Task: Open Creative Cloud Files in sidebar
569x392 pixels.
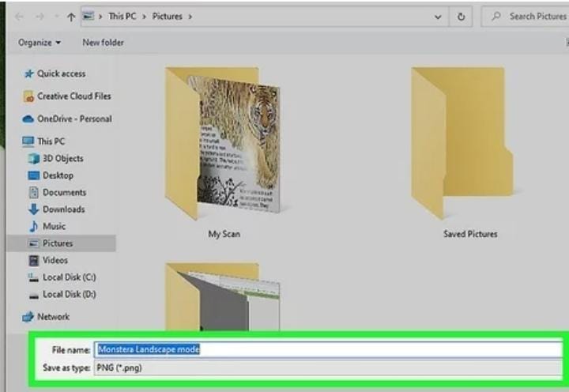Action: [x=74, y=96]
